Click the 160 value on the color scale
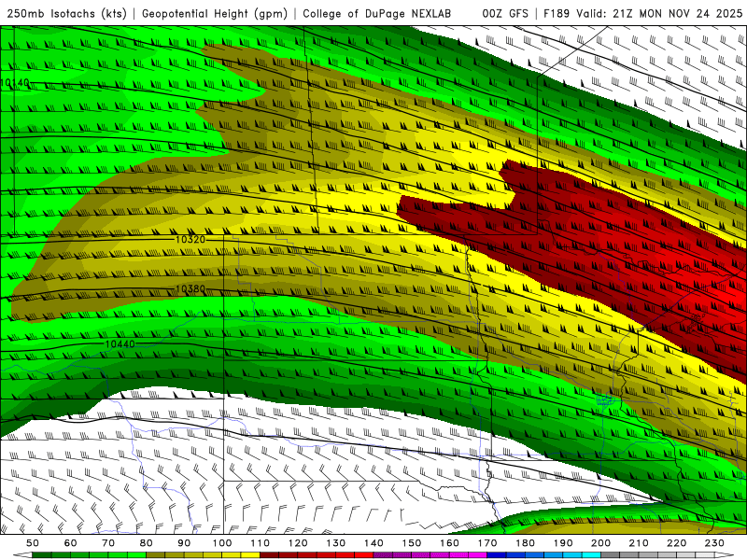 [449, 543]
